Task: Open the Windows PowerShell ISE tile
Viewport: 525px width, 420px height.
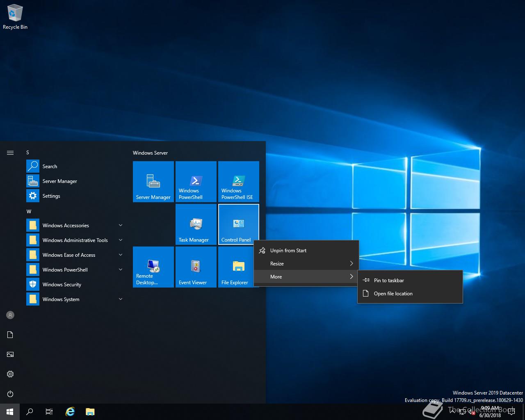Action: pos(239,182)
